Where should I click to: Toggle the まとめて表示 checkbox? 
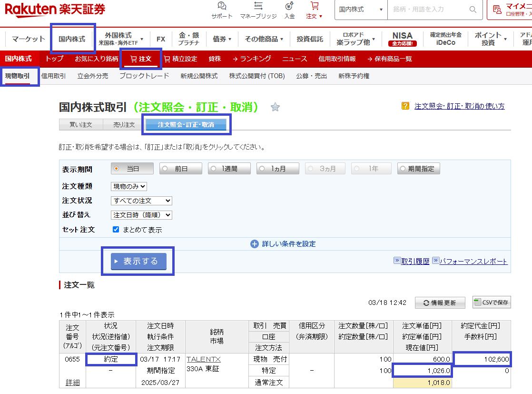tap(116, 230)
